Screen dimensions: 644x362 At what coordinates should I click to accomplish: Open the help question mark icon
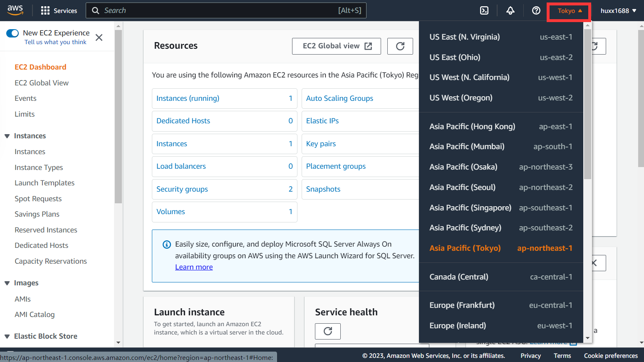point(536,10)
